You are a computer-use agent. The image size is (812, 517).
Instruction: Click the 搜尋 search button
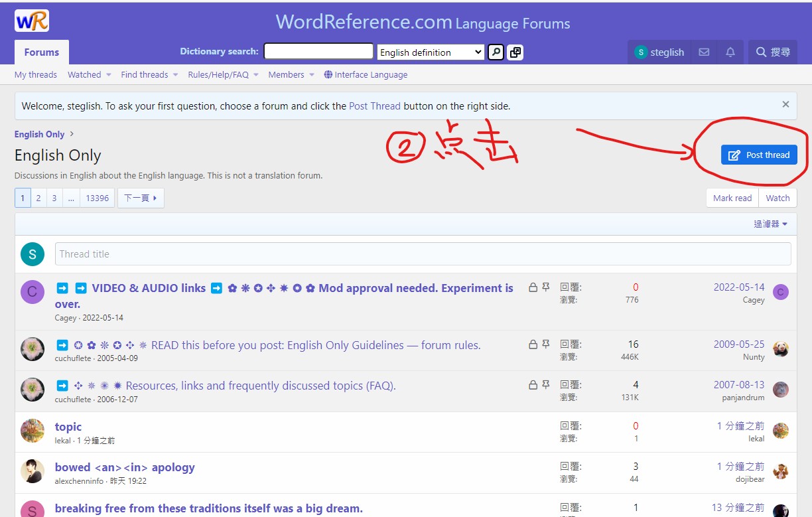click(x=773, y=52)
